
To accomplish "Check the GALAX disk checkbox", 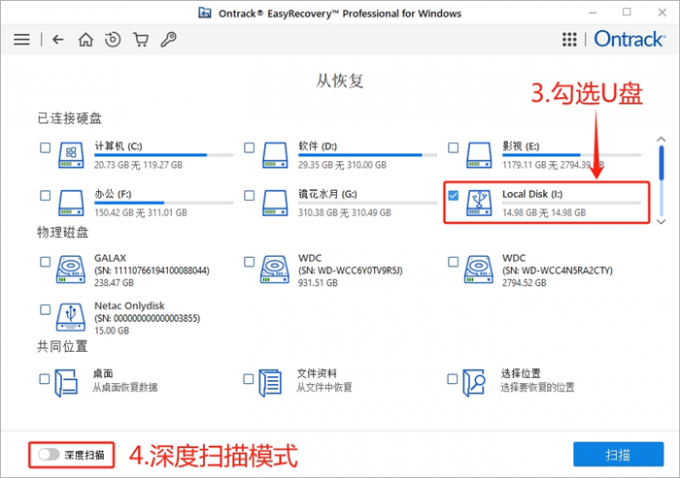I will (x=45, y=262).
